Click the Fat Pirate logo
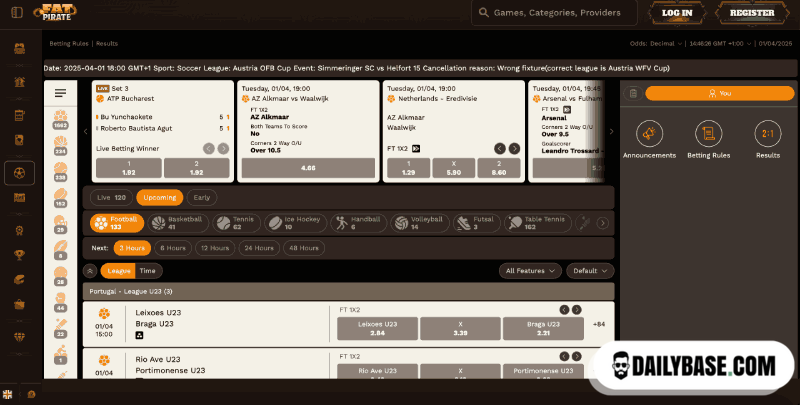Screen dimensions: 800x405 [x=55, y=12]
